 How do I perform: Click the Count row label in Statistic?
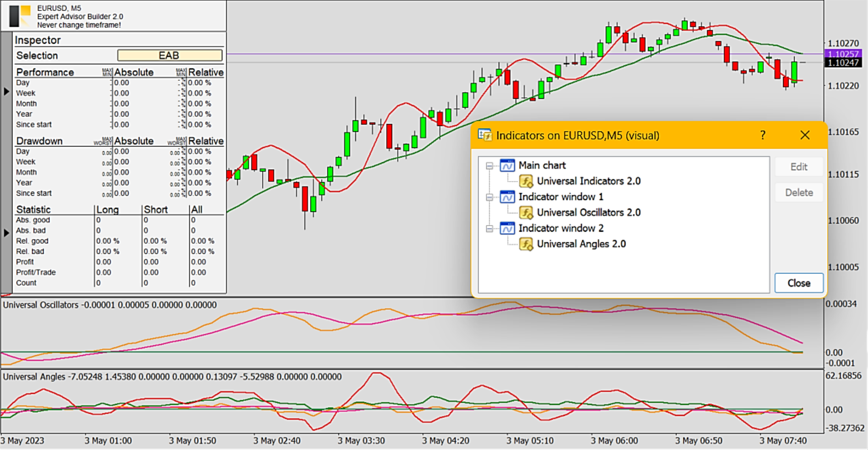coord(26,283)
